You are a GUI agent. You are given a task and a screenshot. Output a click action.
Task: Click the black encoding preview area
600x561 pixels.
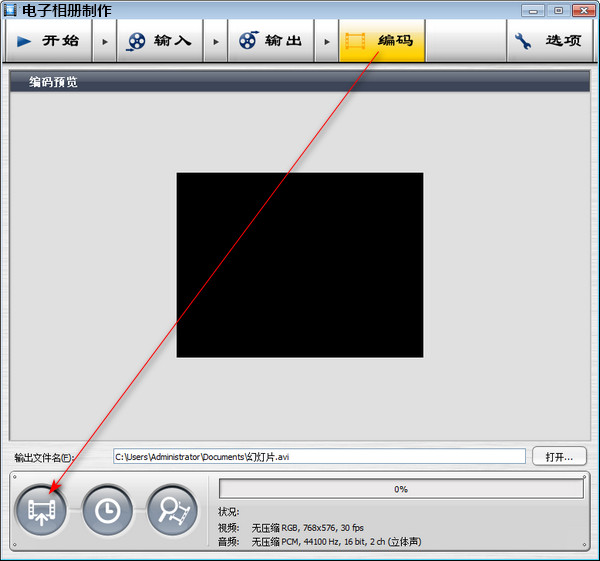click(300, 265)
